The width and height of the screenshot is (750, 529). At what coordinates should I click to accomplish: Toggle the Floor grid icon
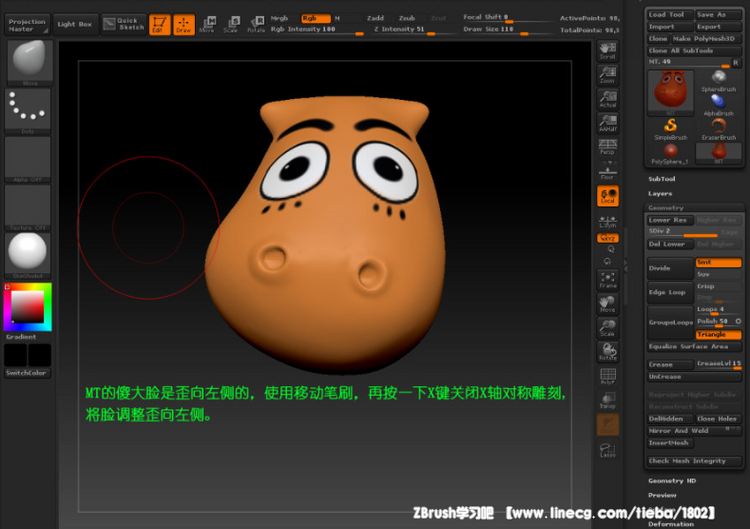click(x=607, y=171)
